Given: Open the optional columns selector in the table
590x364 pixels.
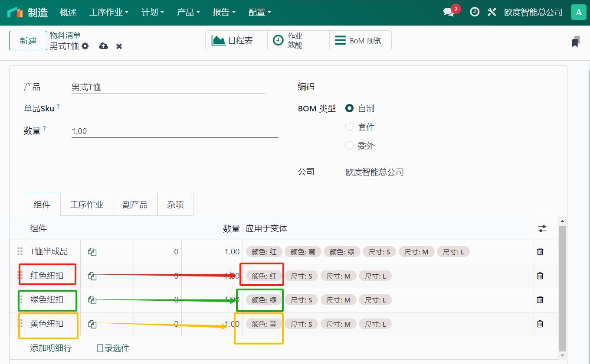Looking at the screenshot, I should pos(542,228).
